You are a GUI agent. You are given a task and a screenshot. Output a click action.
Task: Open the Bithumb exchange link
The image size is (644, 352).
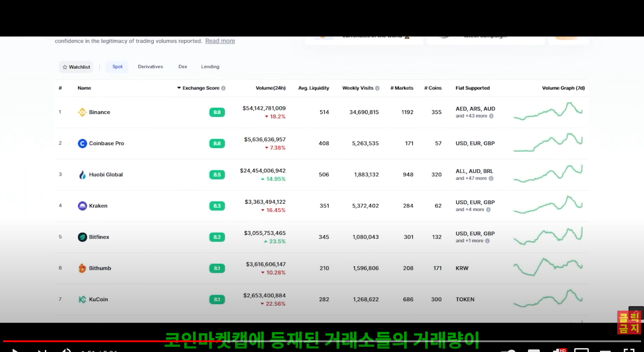100,268
